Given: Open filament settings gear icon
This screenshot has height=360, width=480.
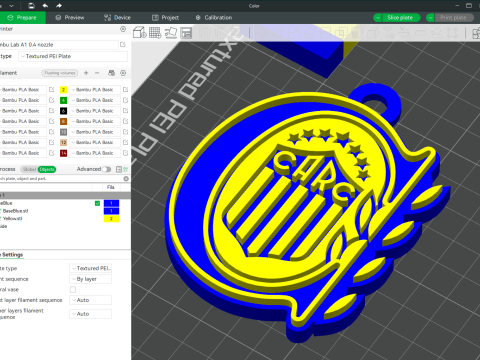Looking at the screenshot, I should point(123,73).
